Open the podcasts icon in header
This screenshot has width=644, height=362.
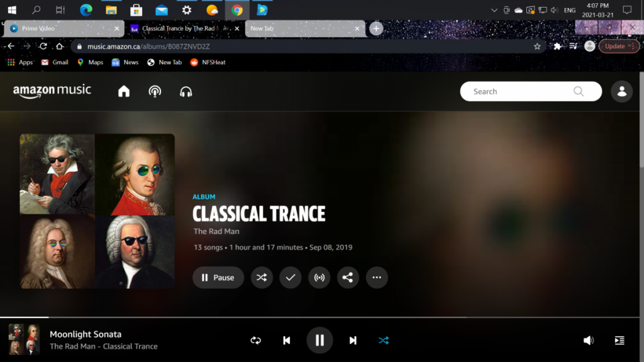point(155,91)
